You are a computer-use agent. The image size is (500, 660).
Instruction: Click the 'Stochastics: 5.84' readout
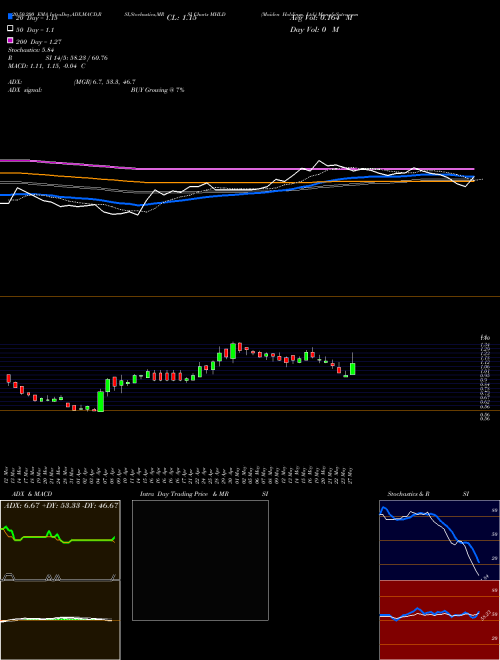tap(30, 50)
